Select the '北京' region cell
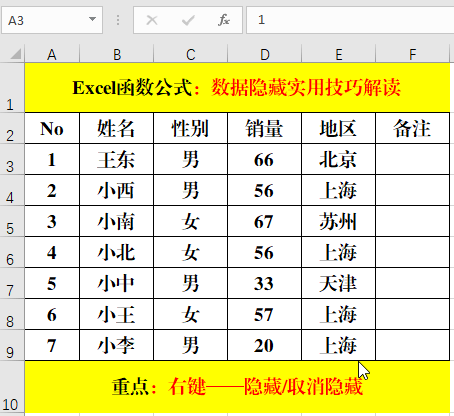 pos(338,159)
